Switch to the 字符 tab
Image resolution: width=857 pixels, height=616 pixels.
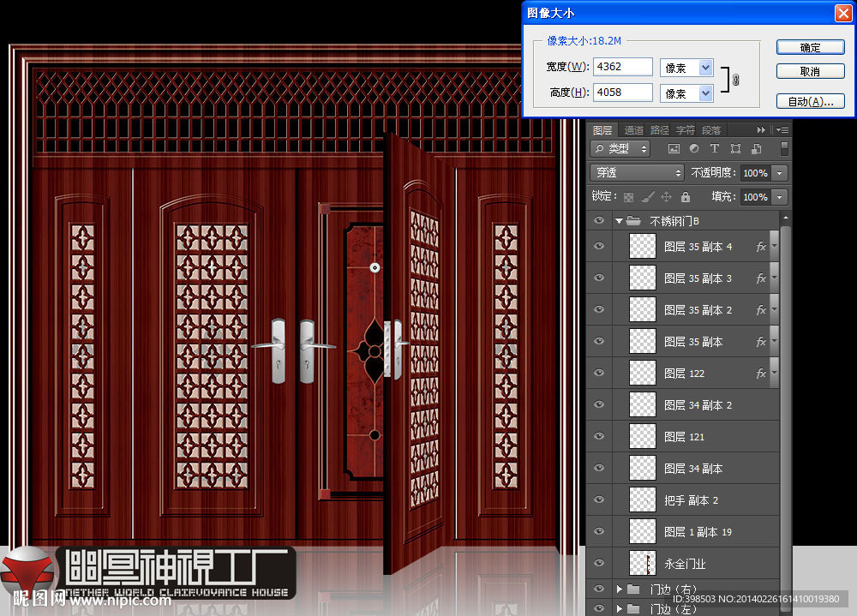tap(686, 130)
